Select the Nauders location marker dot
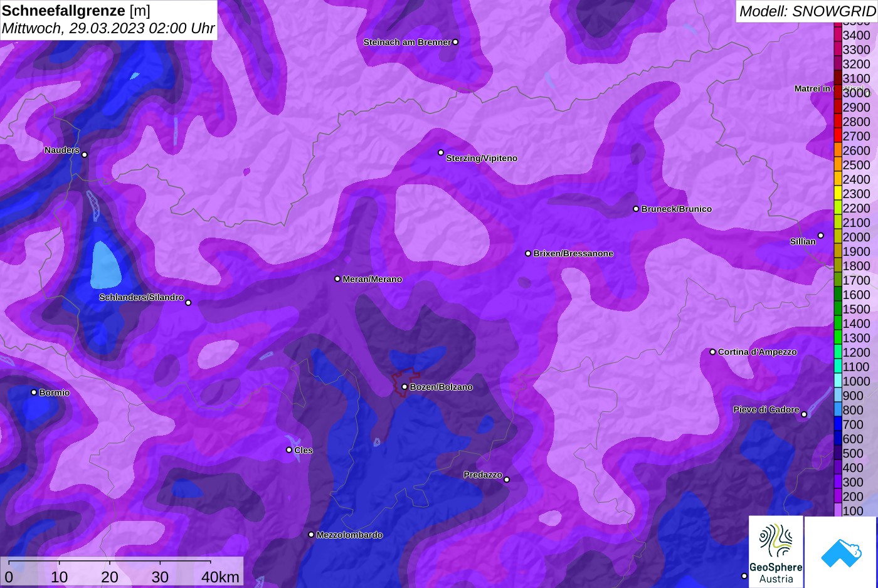 [x=85, y=155]
